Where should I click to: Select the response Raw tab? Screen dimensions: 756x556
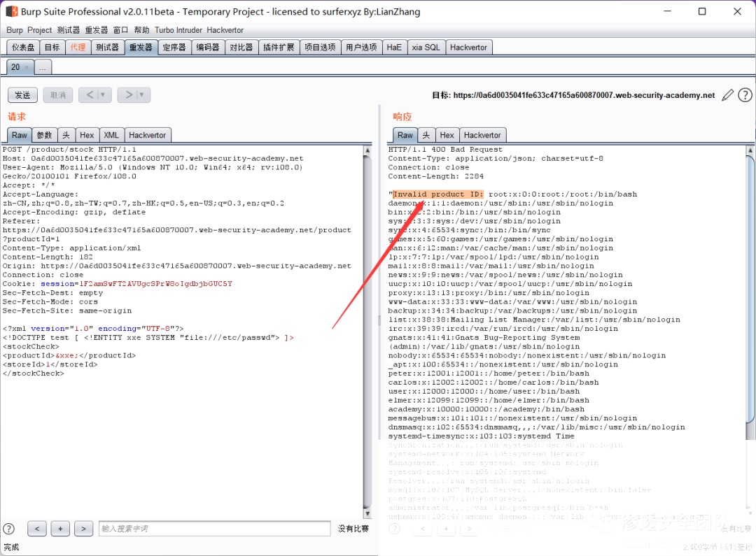405,135
